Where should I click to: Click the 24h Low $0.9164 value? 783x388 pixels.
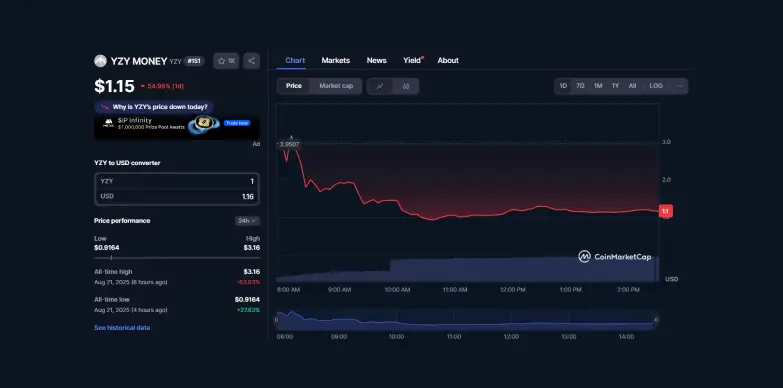(106, 248)
